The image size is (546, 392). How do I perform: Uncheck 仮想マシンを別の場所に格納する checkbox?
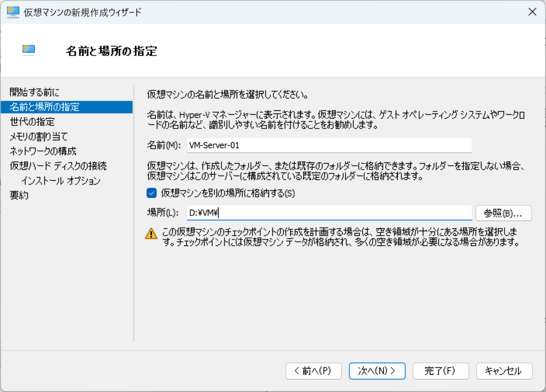152,193
